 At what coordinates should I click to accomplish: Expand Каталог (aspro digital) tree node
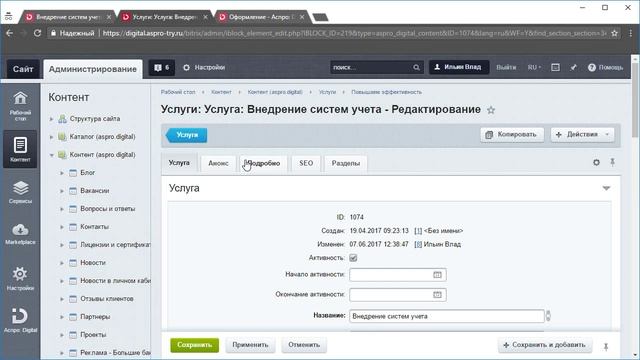[51, 137]
